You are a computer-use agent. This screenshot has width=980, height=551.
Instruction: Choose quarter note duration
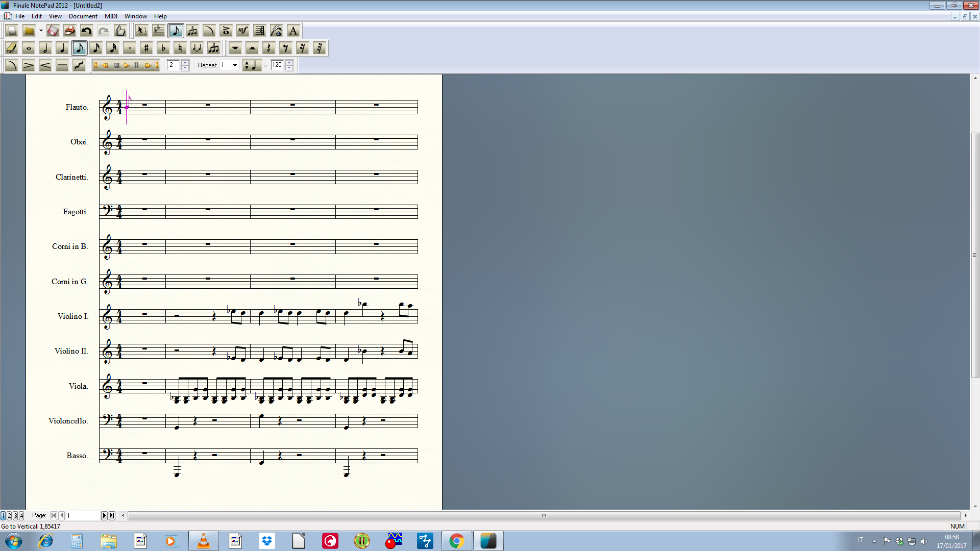point(62,48)
